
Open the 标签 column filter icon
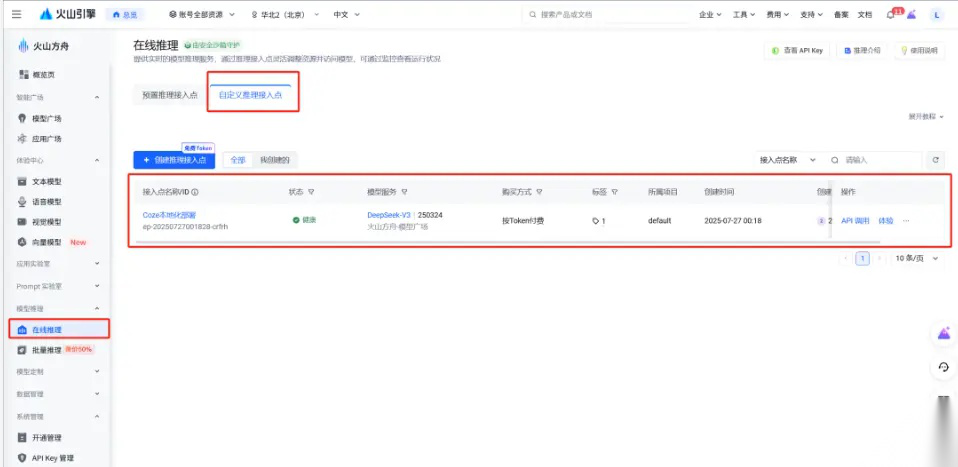[x=615, y=192]
